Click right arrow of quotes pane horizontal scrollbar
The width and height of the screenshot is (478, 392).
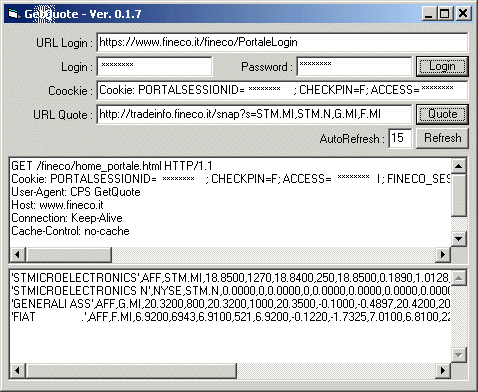click(443, 370)
